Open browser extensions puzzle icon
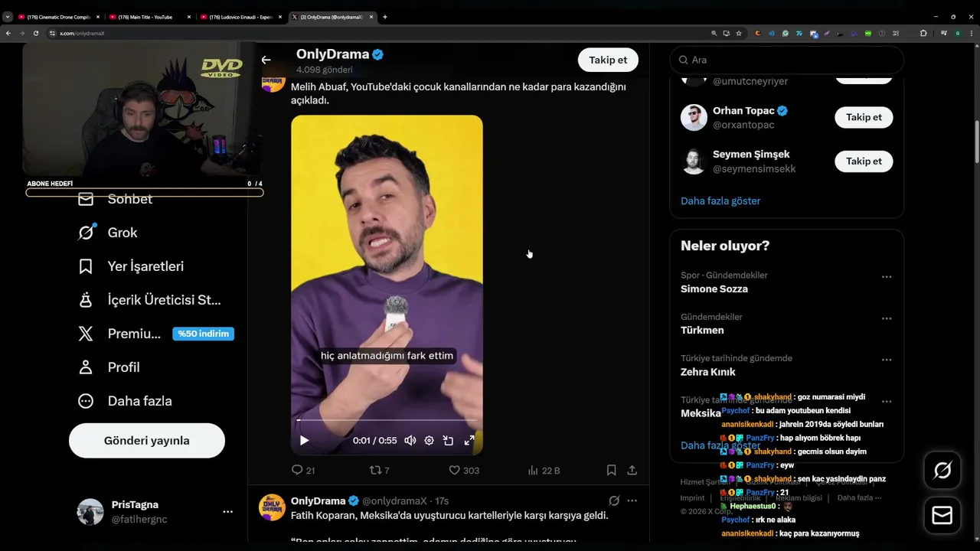 [923, 34]
